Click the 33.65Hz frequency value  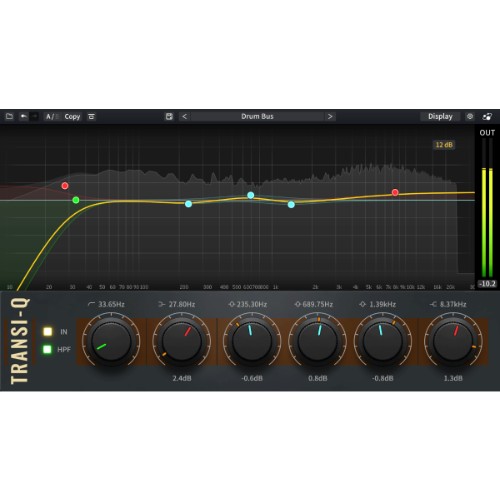[x=111, y=304]
